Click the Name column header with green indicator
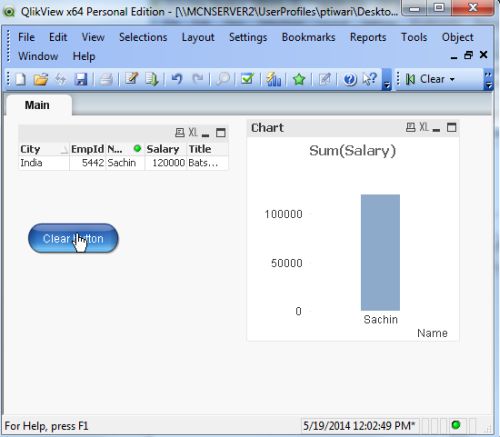500x437 pixels. [x=125, y=149]
